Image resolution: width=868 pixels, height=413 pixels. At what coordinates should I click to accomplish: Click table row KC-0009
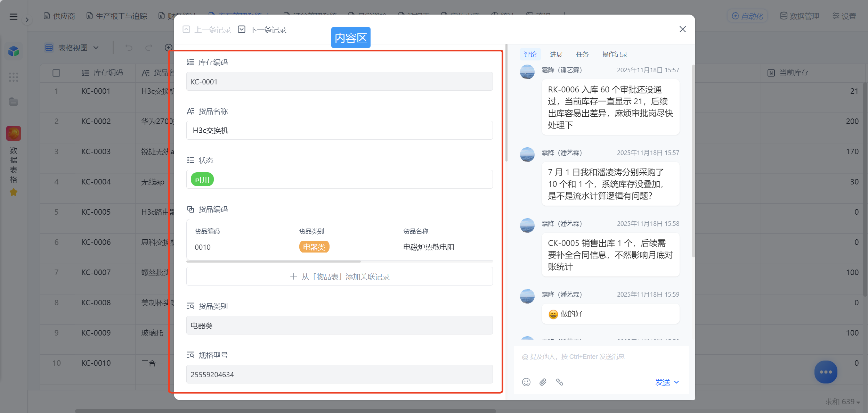click(96, 333)
